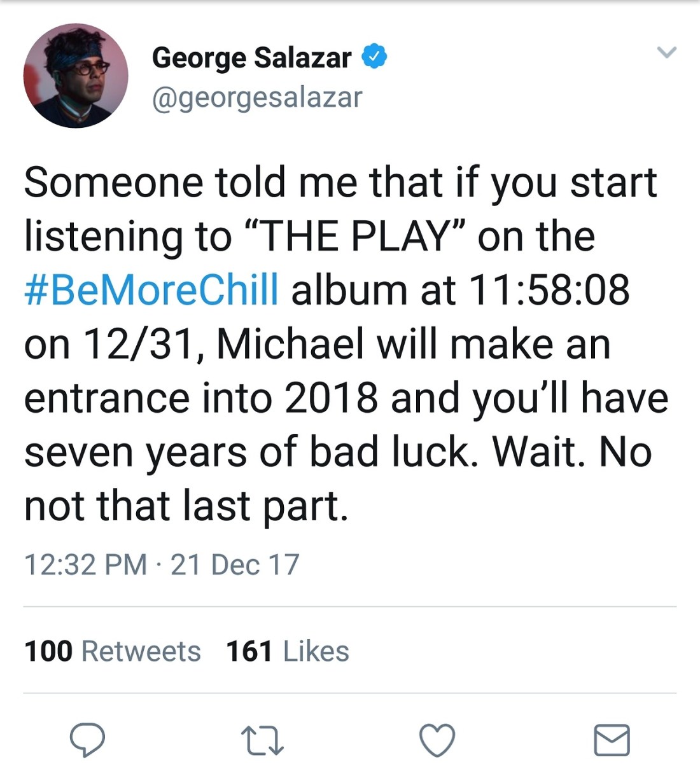The width and height of the screenshot is (700, 783).
Task: Open George Salazar's profile picture
Action: click(76, 76)
